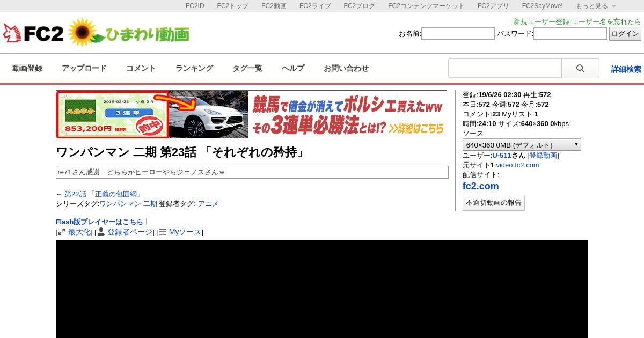This screenshot has height=338, width=644.
Task: Open FC2ライブ in top bar
Action: pyautogui.click(x=315, y=6)
